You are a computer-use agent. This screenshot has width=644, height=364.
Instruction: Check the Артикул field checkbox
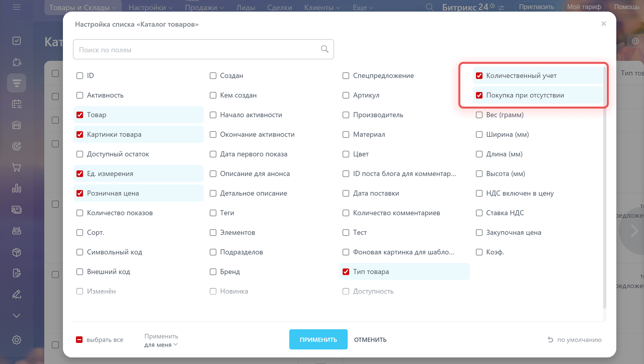pyautogui.click(x=346, y=96)
